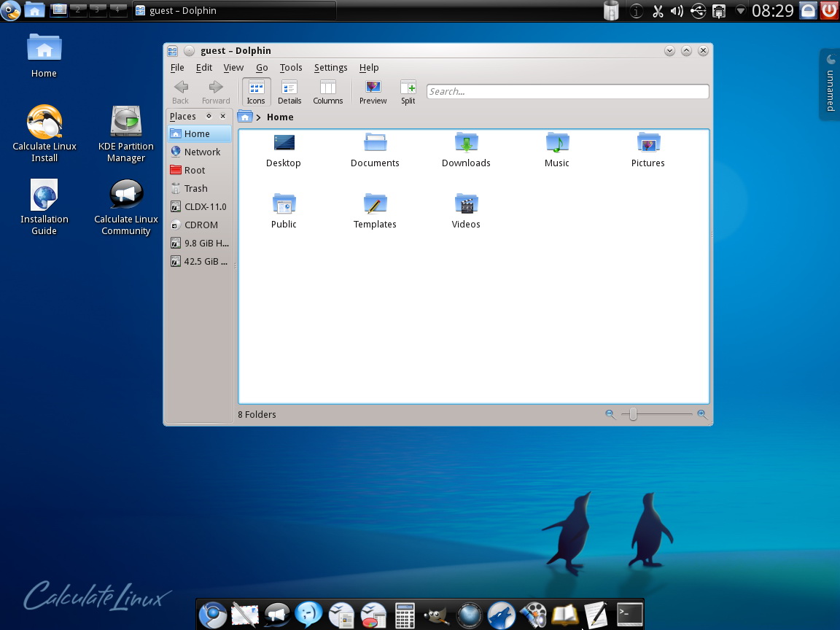Enable Split view in Dolphin

tap(408, 91)
